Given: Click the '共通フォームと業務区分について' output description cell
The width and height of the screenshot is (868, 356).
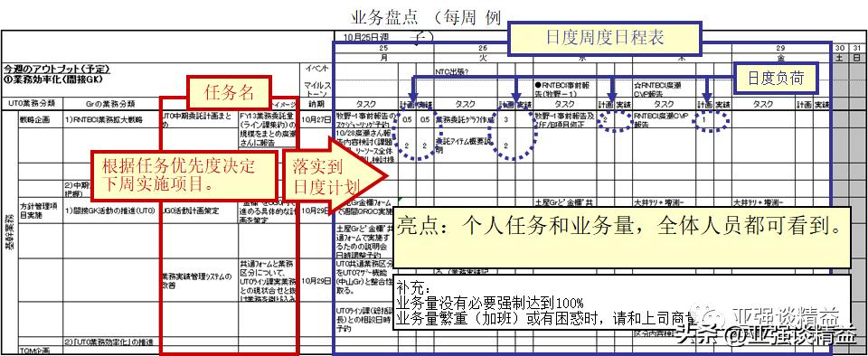Looking at the screenshot, I should (269, 280).
